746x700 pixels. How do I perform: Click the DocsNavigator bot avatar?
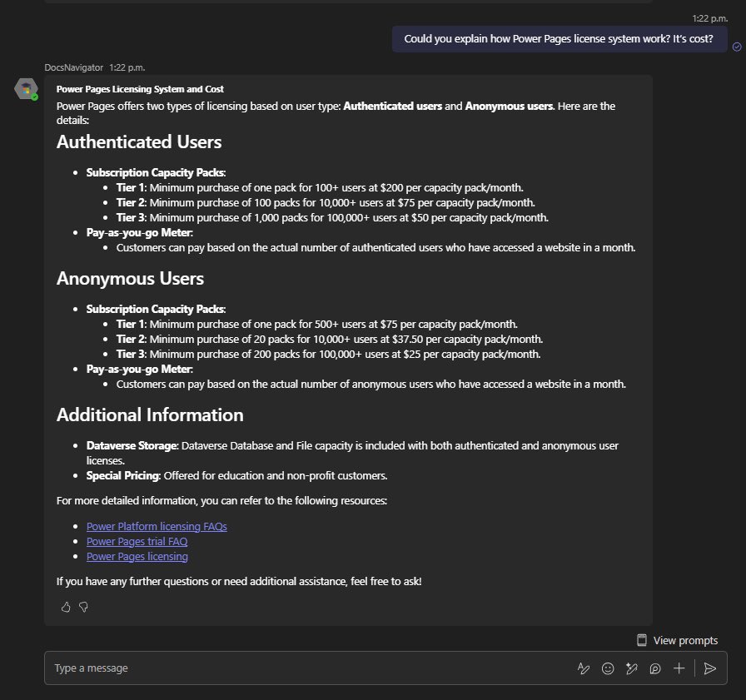[x=26, y=89]
